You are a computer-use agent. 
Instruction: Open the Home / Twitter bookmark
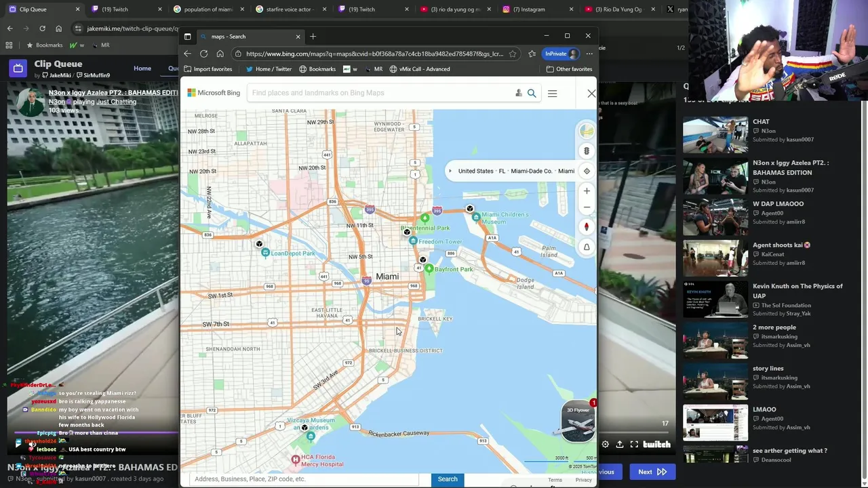pos(269,69)
